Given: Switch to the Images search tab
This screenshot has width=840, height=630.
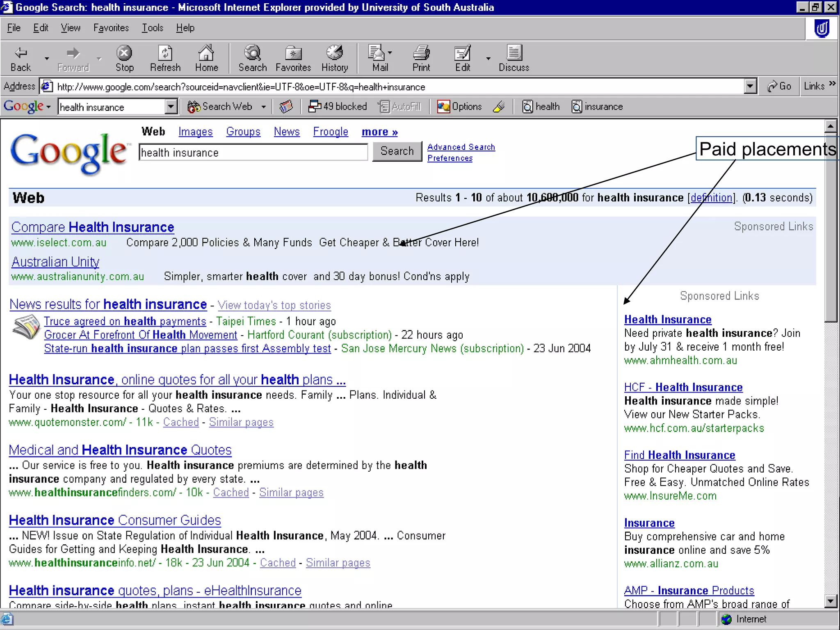Looking at the screenshot, I should pyautogui.click(x=195, y=132).
